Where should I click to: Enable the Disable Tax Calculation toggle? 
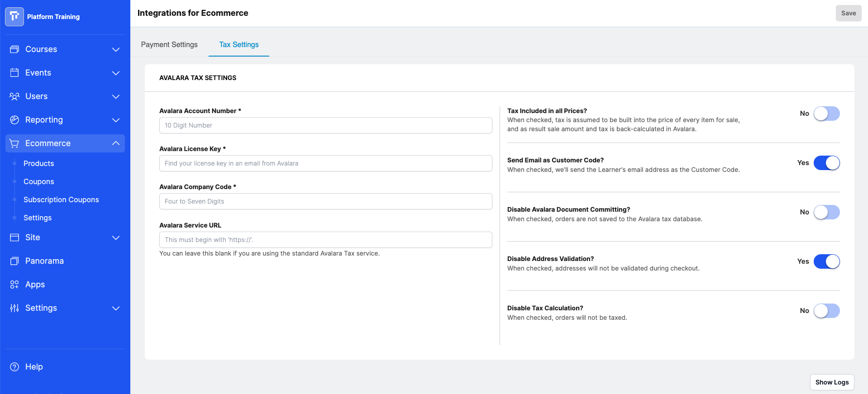[826, 311]
